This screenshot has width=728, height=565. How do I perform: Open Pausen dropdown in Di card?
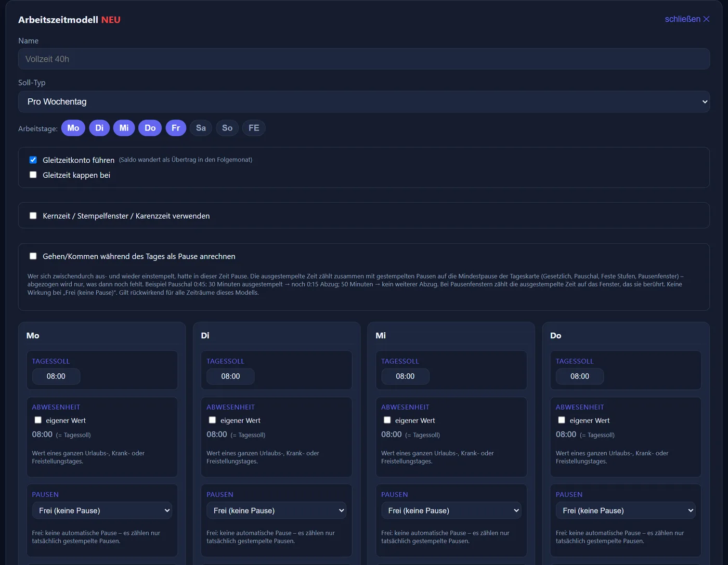[277, 510]
